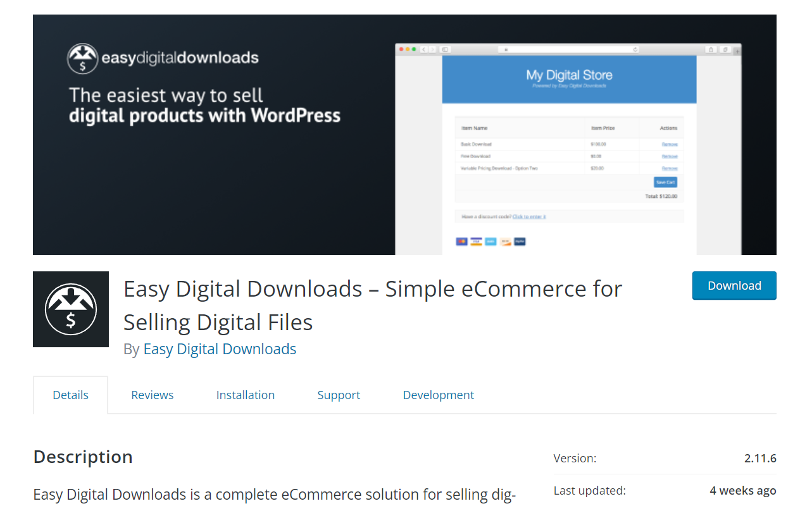
Task: Click the Last updated value '4 weeks ago'
Action: coord(743,490)
